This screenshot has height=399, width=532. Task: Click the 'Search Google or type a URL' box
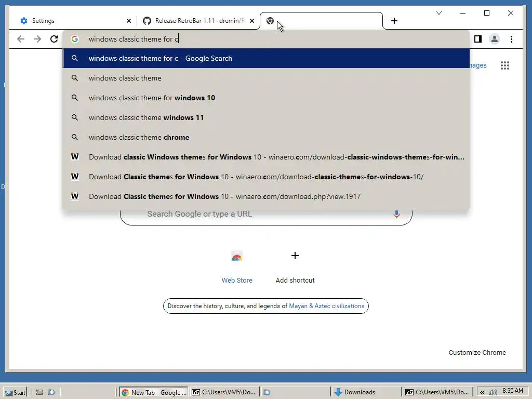point(266,214)
